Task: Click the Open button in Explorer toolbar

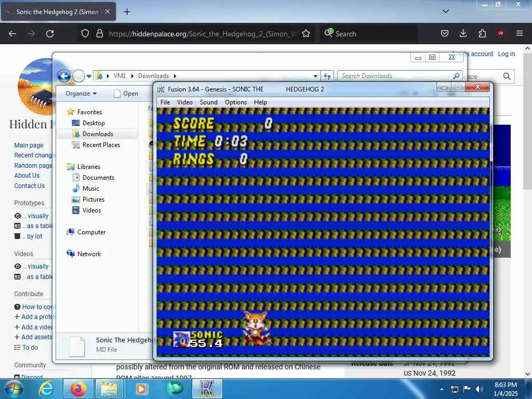Action: pyautogui.click(x=126, y=94)
